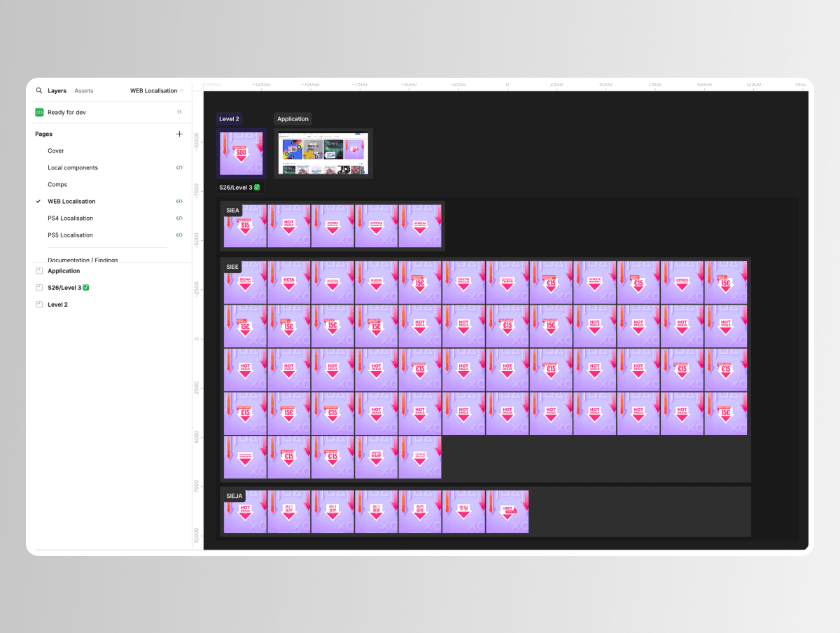Select the SIEJA thumbnail reading HOT DEALS

245,512
